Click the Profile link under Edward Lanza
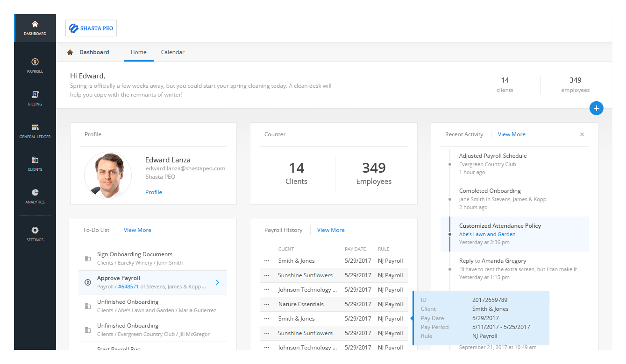Image resolution: width=626 pixels, height=364 pixels. pos(154,192)
